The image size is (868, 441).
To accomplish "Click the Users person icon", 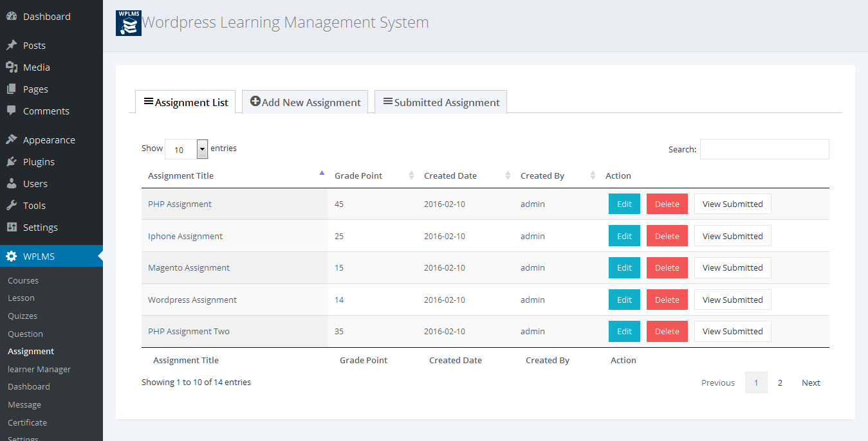I will click(12, 184).
